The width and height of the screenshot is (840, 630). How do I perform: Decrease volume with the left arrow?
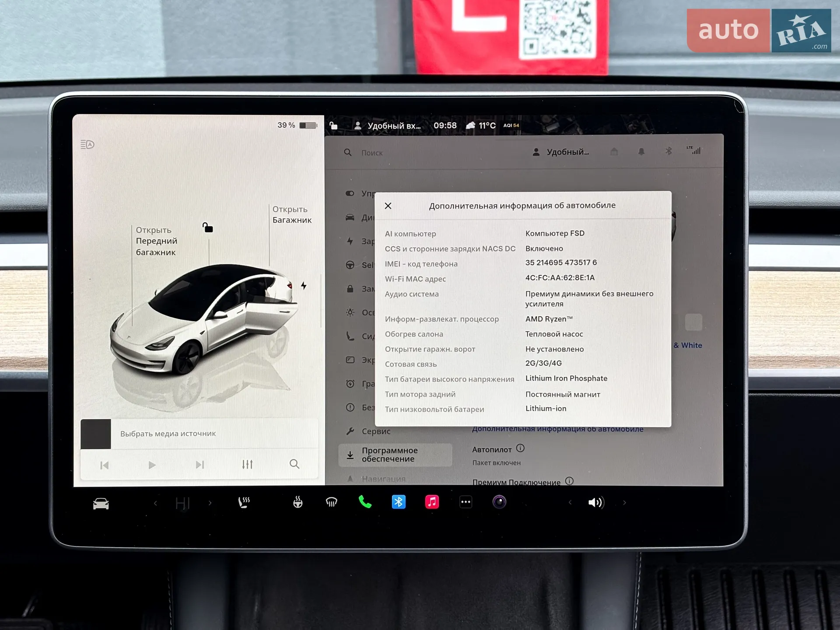coord(570,502)
